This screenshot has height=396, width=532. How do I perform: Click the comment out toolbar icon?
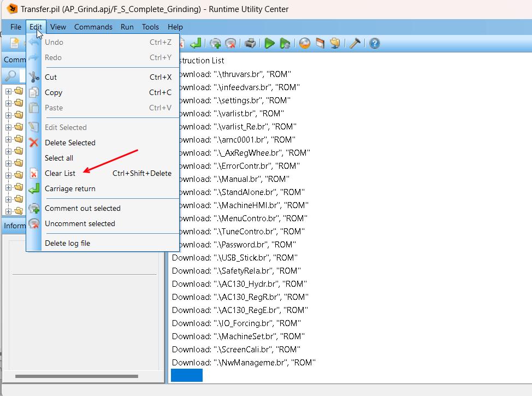[x=215, y=43]
